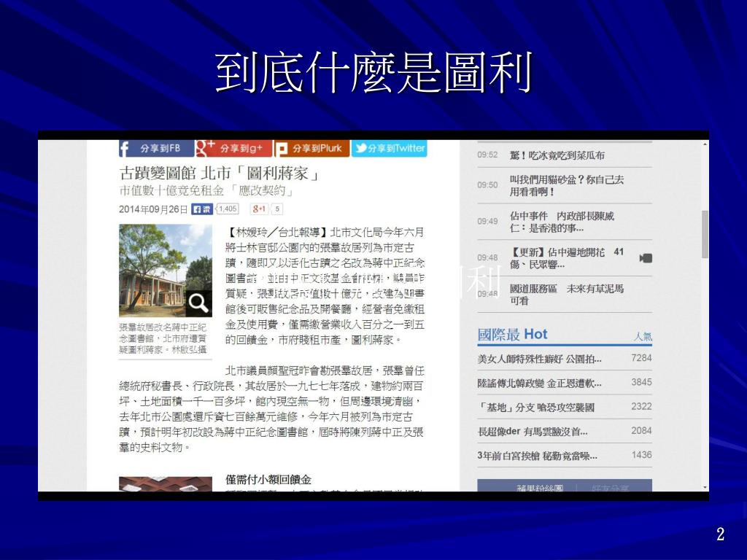
Task: Click the scrollbar down arrow
Action: coord(705,488)
